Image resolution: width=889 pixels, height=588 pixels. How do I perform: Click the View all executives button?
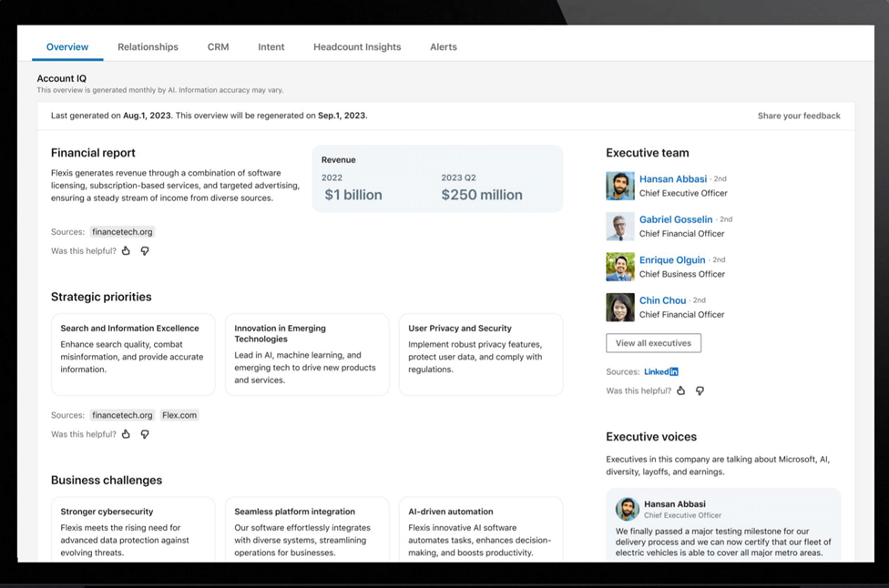(653, 343)
